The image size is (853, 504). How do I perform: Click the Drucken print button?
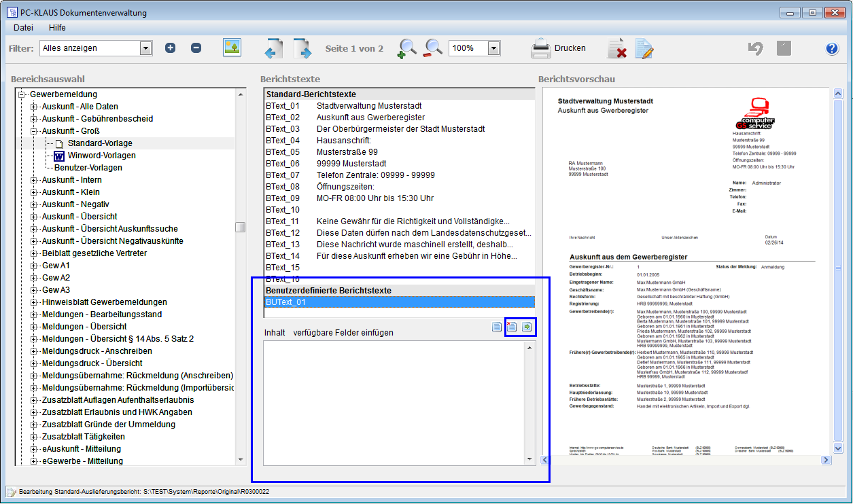tap(558, 48)
